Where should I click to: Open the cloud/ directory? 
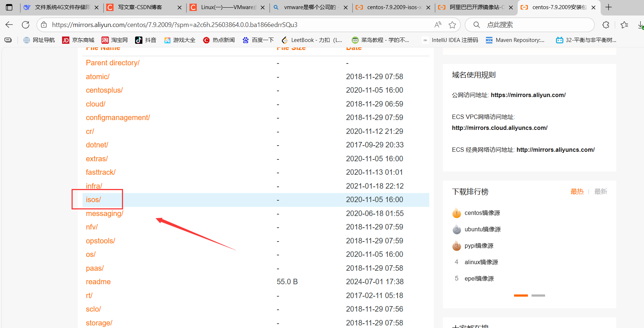click(x=96, y=104)
